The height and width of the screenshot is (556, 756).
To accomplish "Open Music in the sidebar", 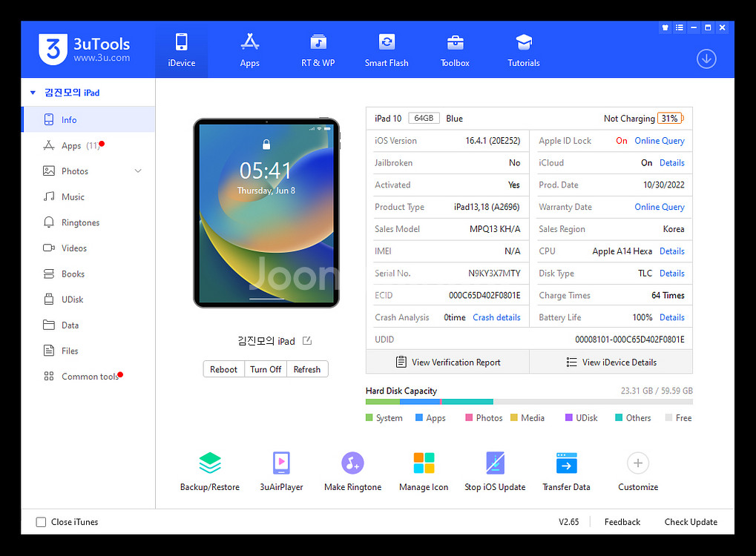I will coord(89,196).
